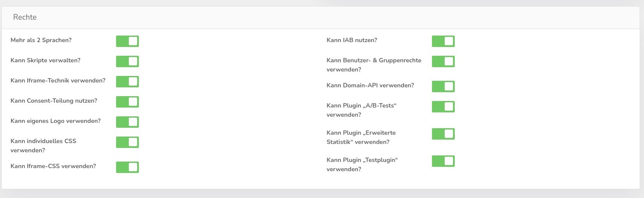Screen dimensions: 644x198
Task: Turn off the 'Kann IAB nutzen?' switch
Action: [x=443, y=41]
